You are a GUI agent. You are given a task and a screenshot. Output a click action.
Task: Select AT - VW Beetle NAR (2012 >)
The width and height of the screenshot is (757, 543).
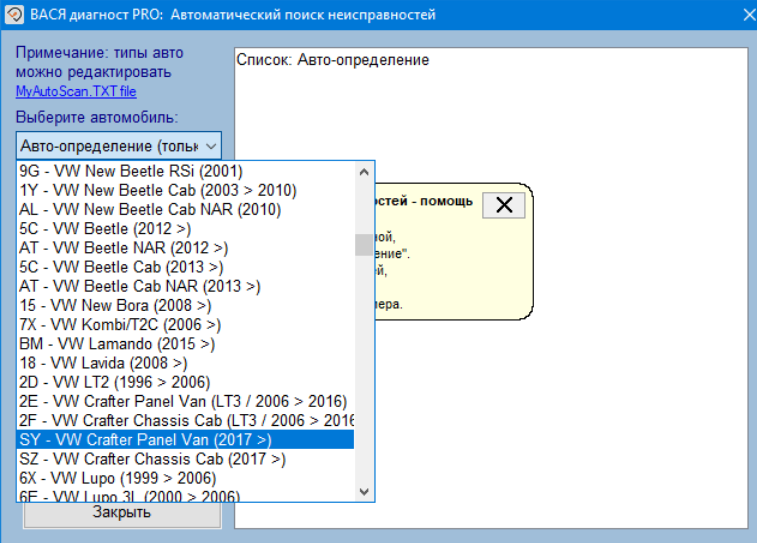[x=185, y=248]
